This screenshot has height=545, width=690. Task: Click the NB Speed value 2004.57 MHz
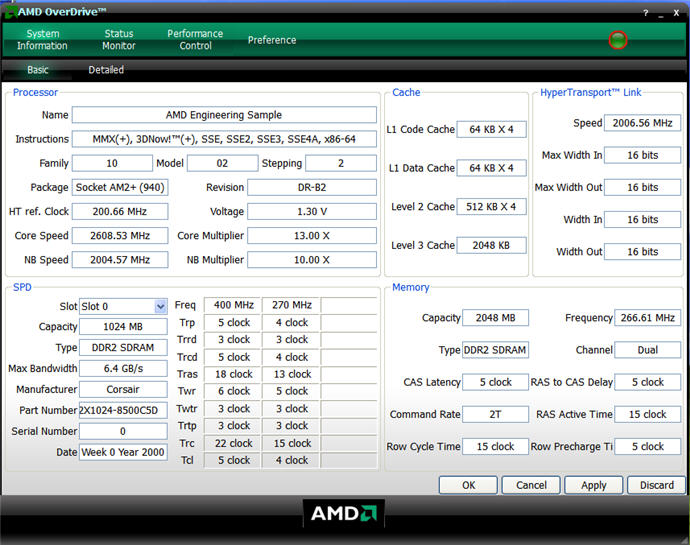click(120, 260)
